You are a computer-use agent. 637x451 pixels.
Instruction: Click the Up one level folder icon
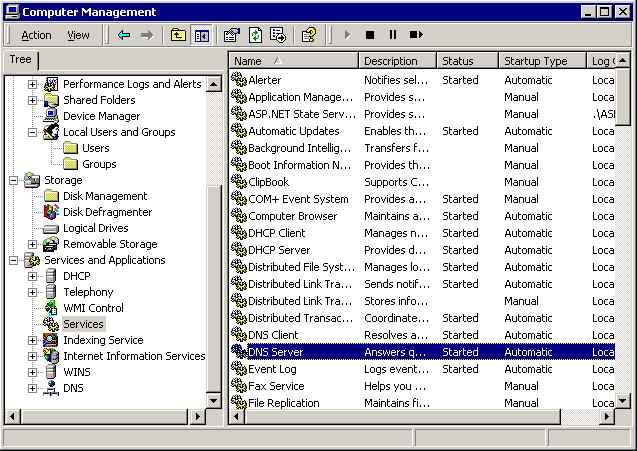[x=178, y=35]
